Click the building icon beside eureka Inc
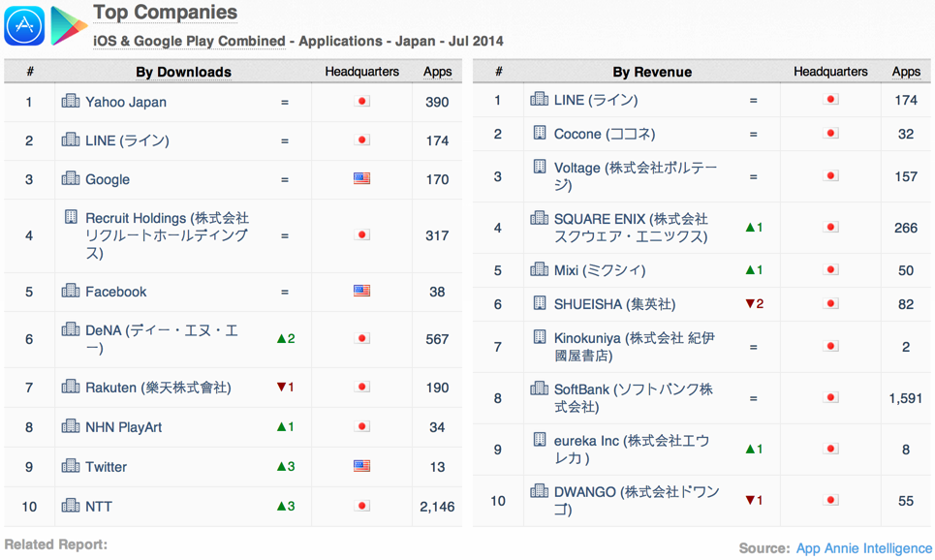The width and height of the screenshot is (935, 560). pos(540,440)
